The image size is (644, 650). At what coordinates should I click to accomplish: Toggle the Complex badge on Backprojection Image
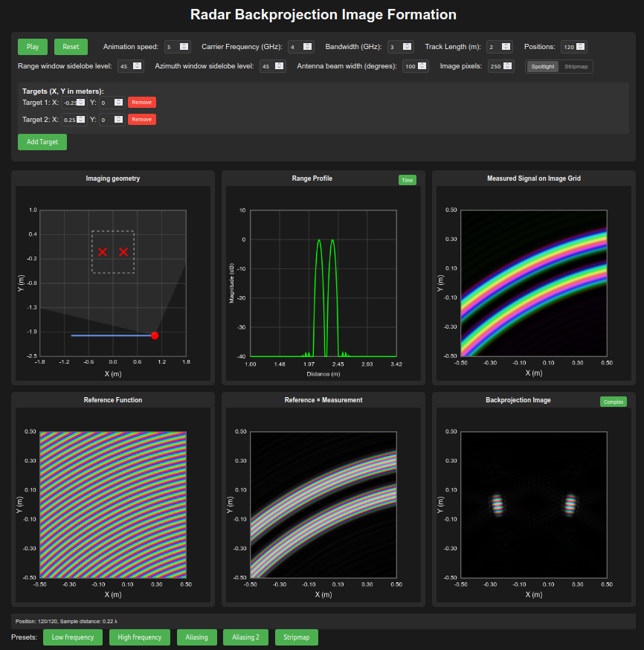click(x=613, y=402)
